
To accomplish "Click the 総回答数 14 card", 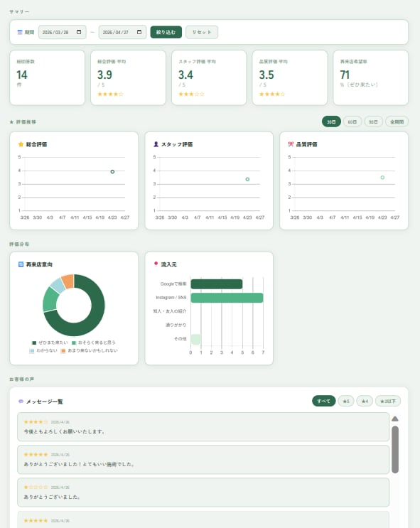I will 47,77.
